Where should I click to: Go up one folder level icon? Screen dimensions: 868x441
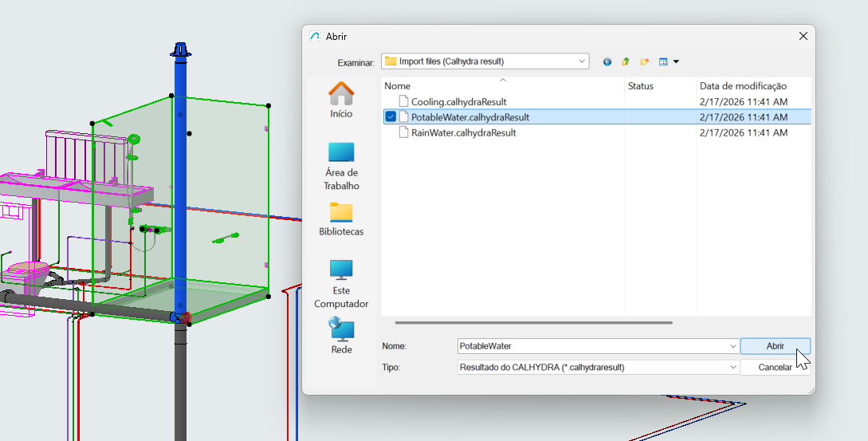(626, 62)
